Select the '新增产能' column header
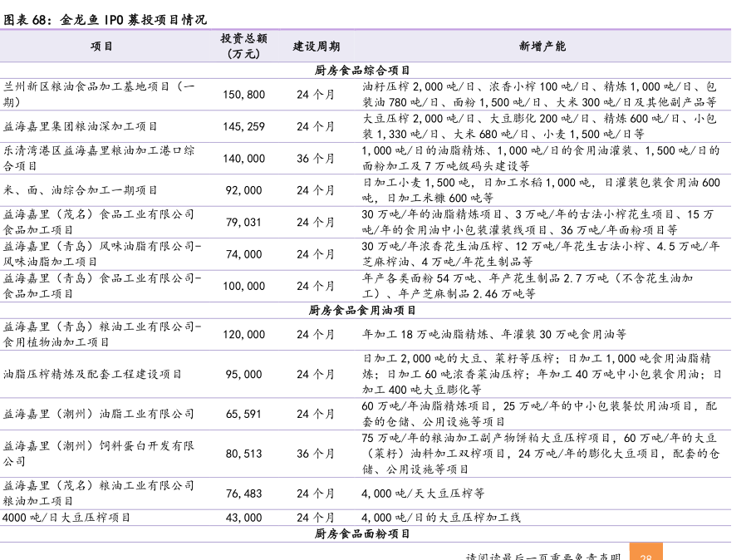Viewport: 751px width, 560px height. pyautogui.click(x=542, y=46)
